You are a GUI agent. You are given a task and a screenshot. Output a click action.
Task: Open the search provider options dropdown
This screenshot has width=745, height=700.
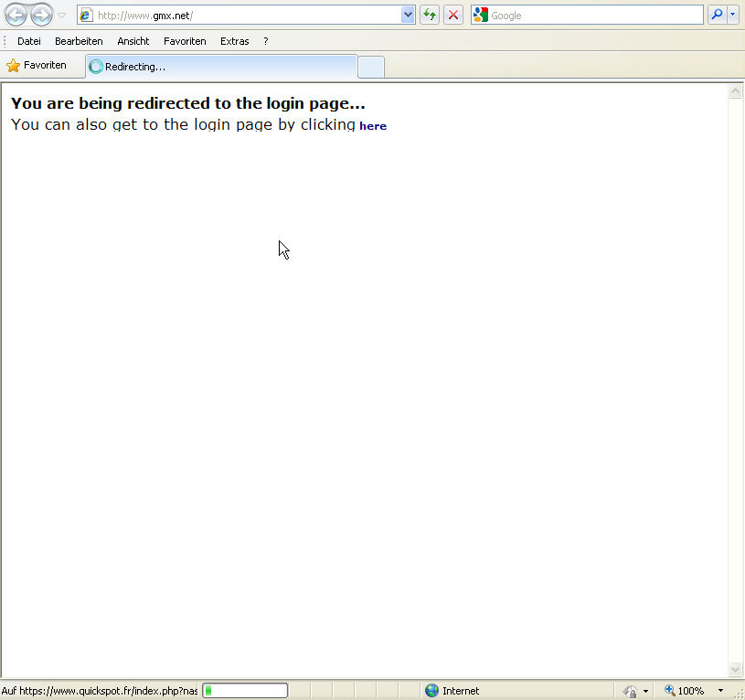pos(733,16)
